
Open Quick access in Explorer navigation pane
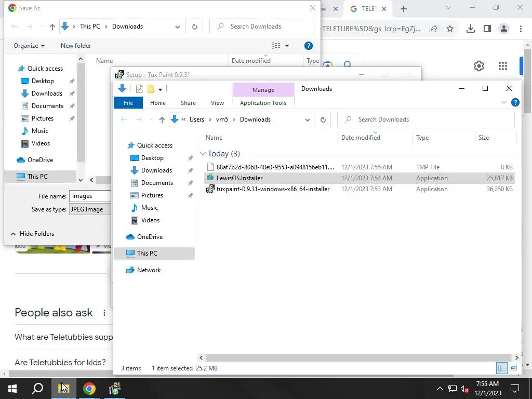[154, 145]
